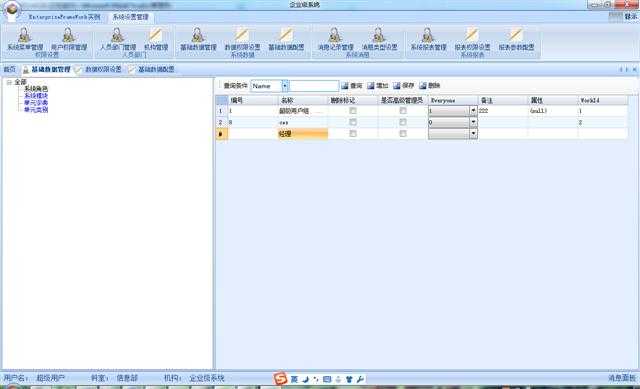Screen dimensions: 640x389
Task: Click 消息面板 in the status bar
Action: coord(622,378)
